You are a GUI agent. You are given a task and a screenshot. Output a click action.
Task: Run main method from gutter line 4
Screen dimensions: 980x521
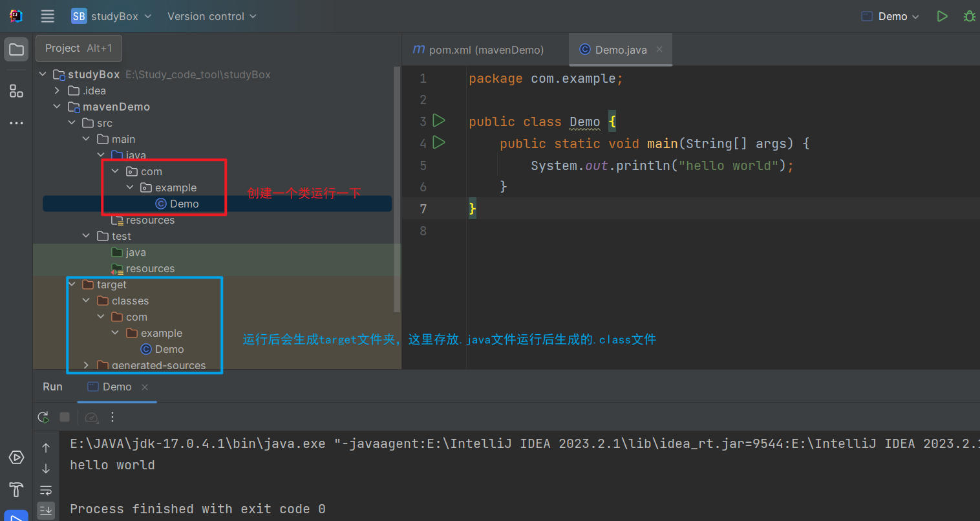pos(439,142)
